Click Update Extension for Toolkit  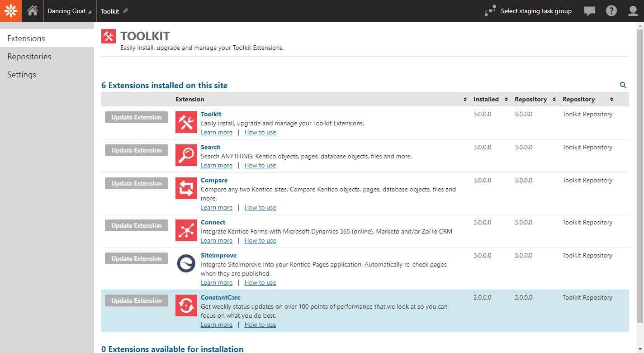click(x=137, y=117)
